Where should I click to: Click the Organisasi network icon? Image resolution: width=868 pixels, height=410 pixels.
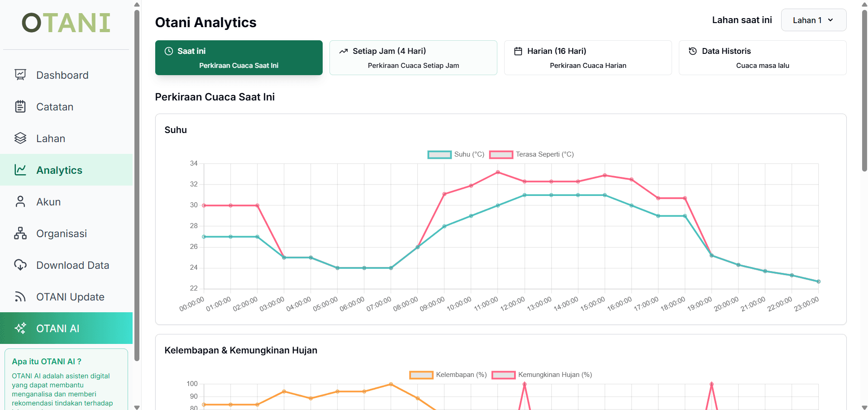pos(20,233)
